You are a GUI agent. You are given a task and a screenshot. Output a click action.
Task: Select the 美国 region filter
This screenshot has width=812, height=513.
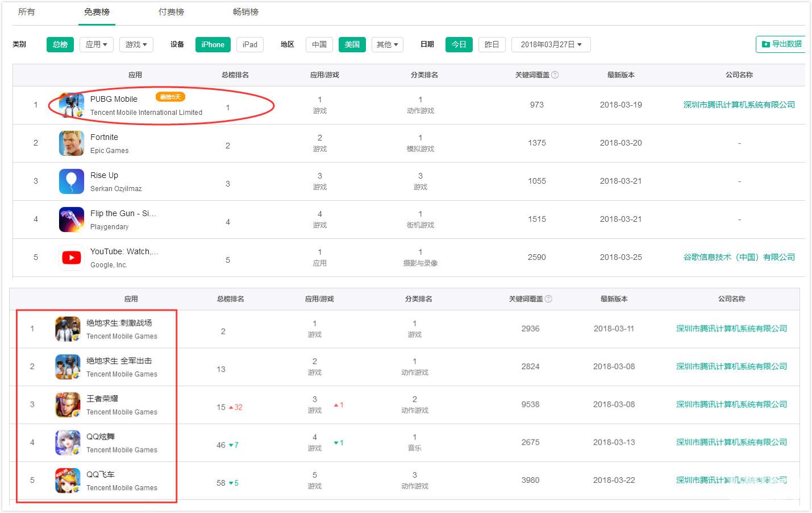[352, 44]
